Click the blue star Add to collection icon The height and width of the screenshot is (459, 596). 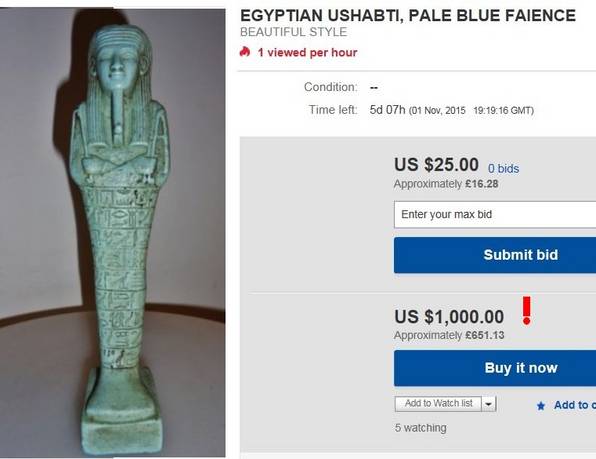[x=541, y=406]
